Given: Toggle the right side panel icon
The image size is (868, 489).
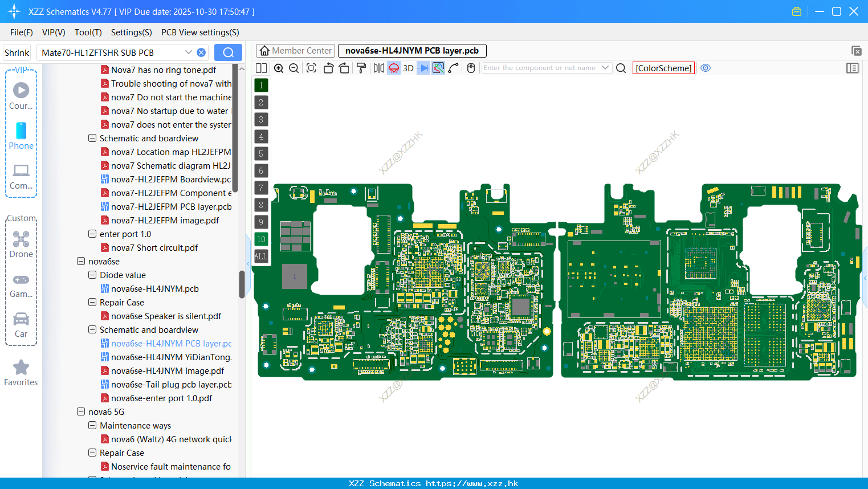Looking at the screenshot, I should 853,68.
